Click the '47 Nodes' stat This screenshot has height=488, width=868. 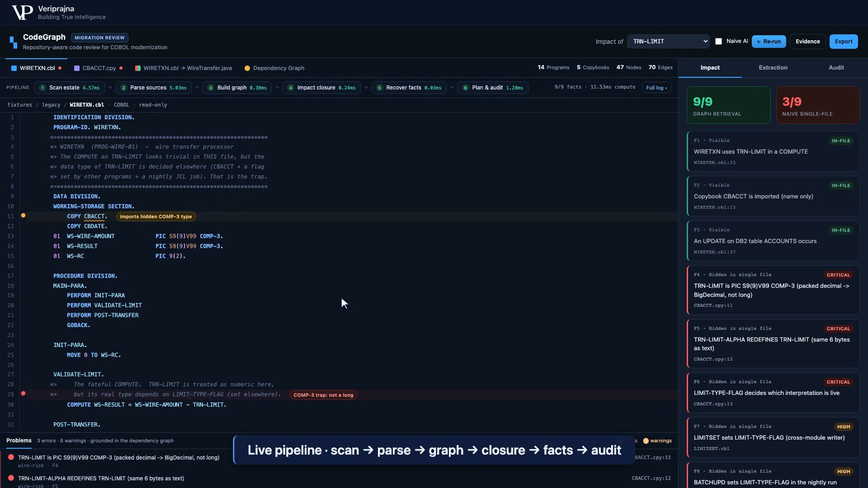point(629,67)
